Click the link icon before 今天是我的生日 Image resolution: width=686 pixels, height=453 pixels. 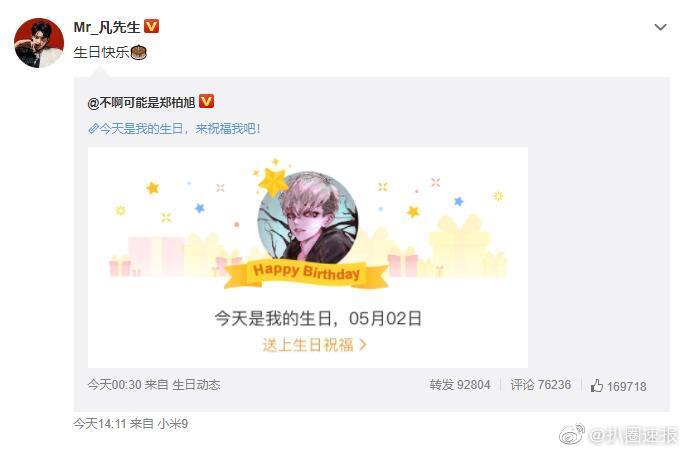93,129
